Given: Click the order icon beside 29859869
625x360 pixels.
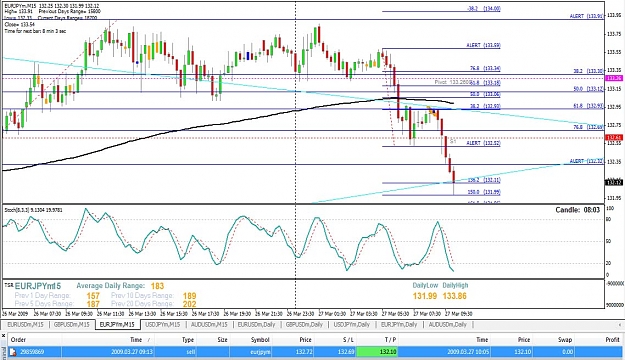Looking at the screenshot, I should [x=13, y=352].
